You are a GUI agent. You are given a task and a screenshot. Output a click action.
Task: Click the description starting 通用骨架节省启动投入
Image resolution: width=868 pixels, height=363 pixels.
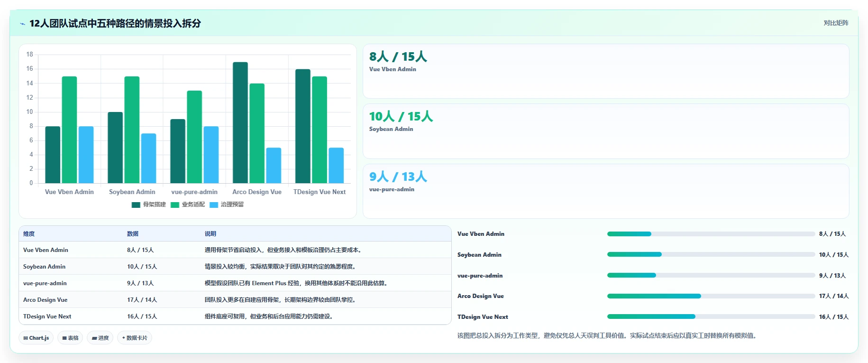284,250
